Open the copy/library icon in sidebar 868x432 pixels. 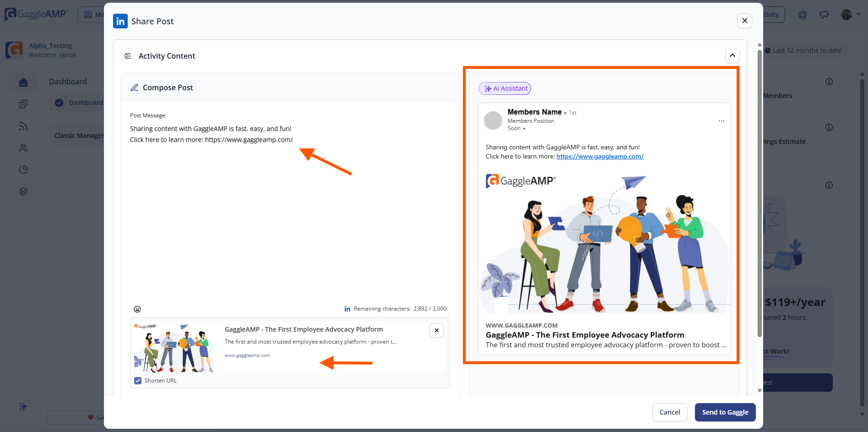[x=23, y=104]
